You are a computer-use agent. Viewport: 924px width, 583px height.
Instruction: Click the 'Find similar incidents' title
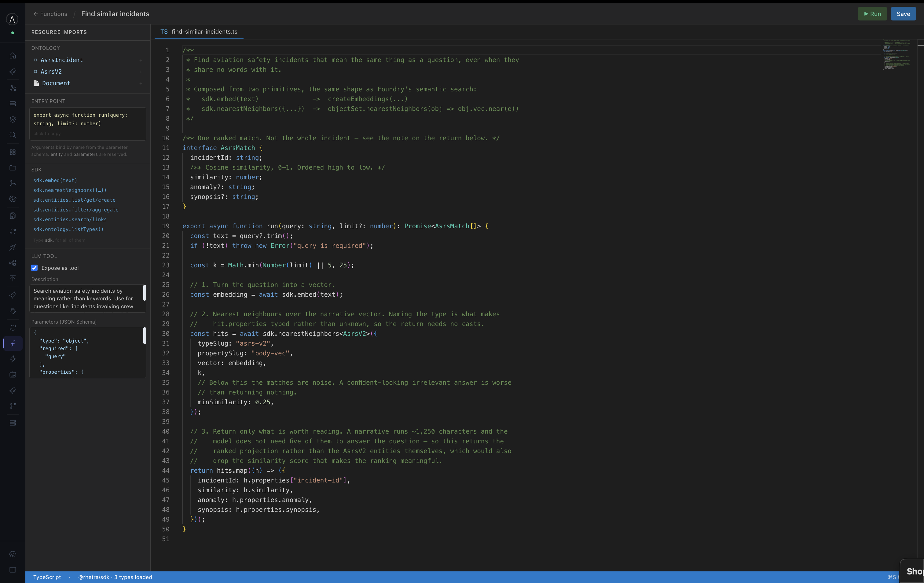[115, 14]
